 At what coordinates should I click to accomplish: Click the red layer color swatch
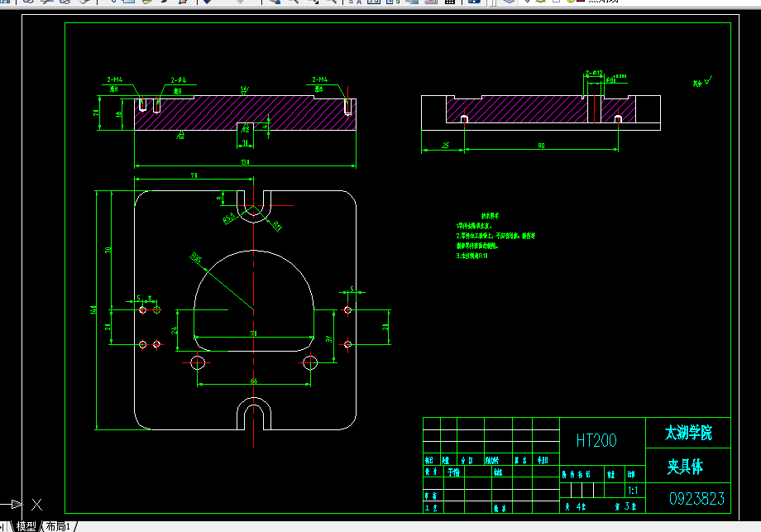(x=581, y=1)
